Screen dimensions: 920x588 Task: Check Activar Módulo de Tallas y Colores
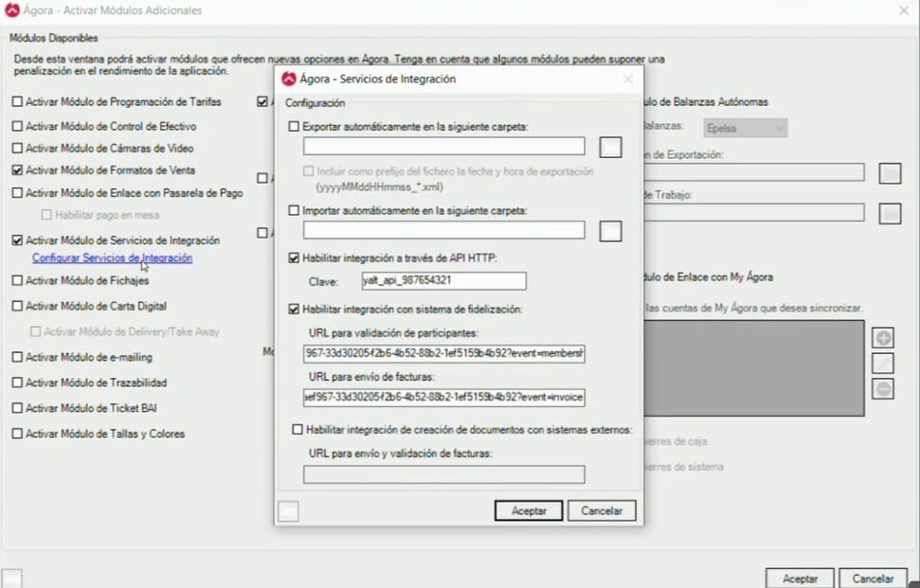click(x=18, y=434)
